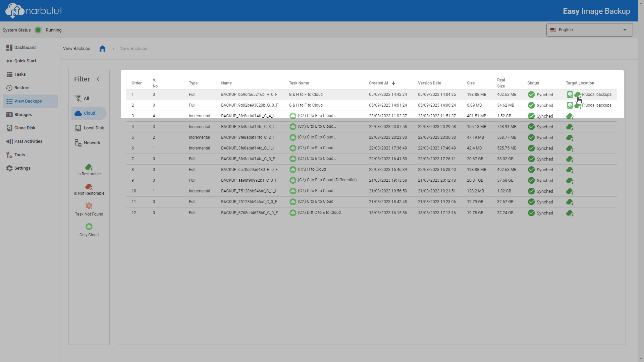Screen dimensions: 644x362
Task: Click restore cloud icon for BACKUP_6768ed4675b0_C_0_F
Action: (570, 213)
